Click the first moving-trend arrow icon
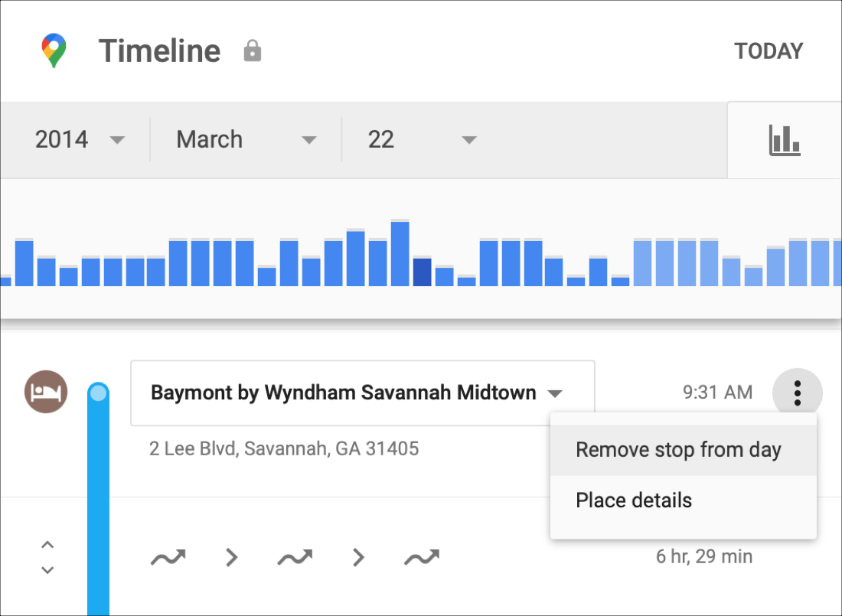This screenshot has height=616, width=842. pyautogui.click(x=168, y=558)
